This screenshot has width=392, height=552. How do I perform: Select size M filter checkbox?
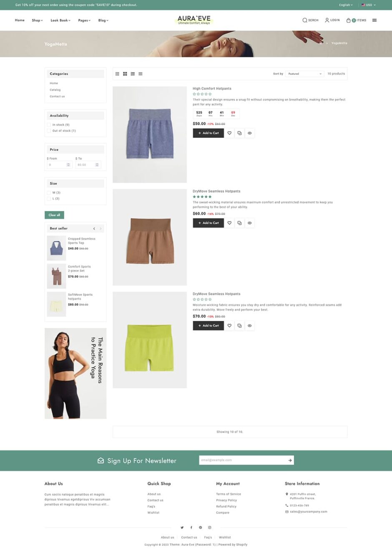[x=49, y=193]
